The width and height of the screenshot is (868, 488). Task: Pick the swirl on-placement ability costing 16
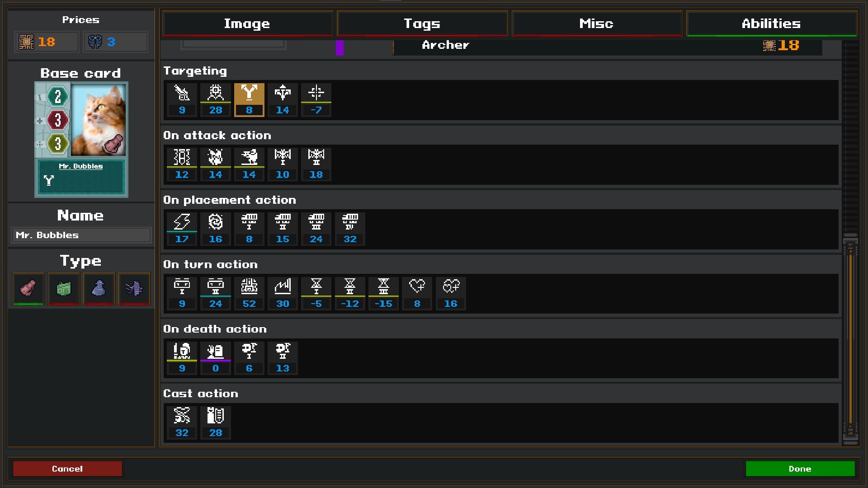point(215,229)
